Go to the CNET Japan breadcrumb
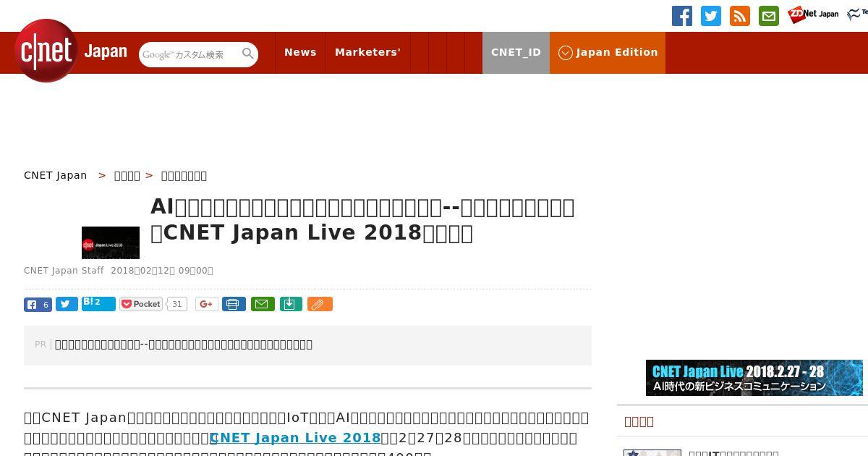 click(x=56, y=175)
